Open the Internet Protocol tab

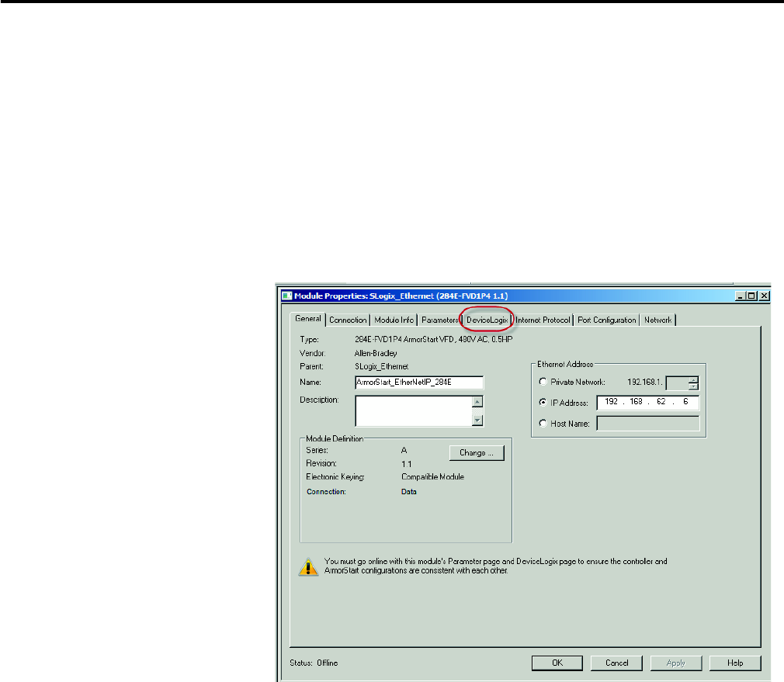(x=543, y=320)
